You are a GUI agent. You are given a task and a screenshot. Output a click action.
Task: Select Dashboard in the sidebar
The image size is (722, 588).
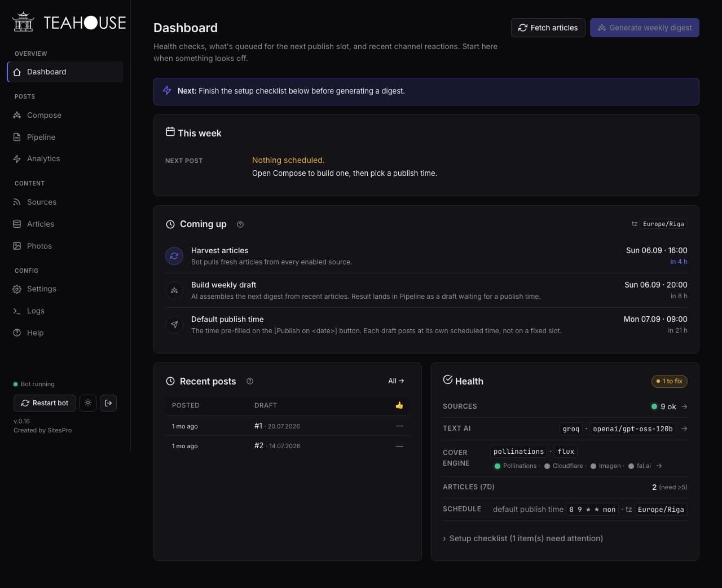(x=65, y=72)
